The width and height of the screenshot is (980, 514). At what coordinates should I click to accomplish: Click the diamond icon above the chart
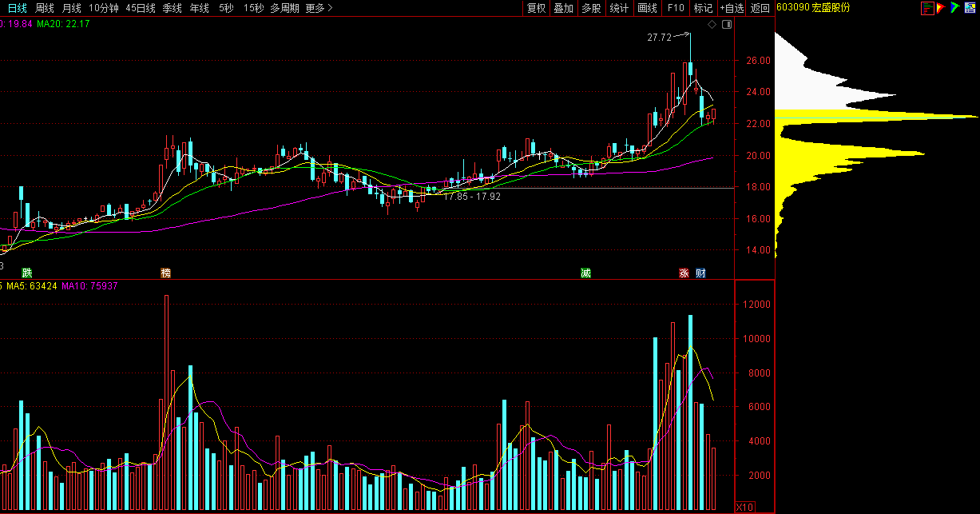(x=712, y=25)
